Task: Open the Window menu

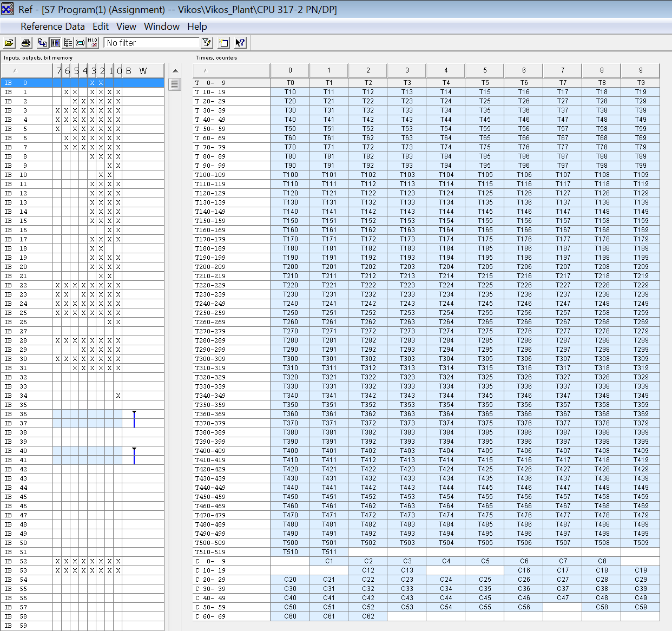Action: 161,27
